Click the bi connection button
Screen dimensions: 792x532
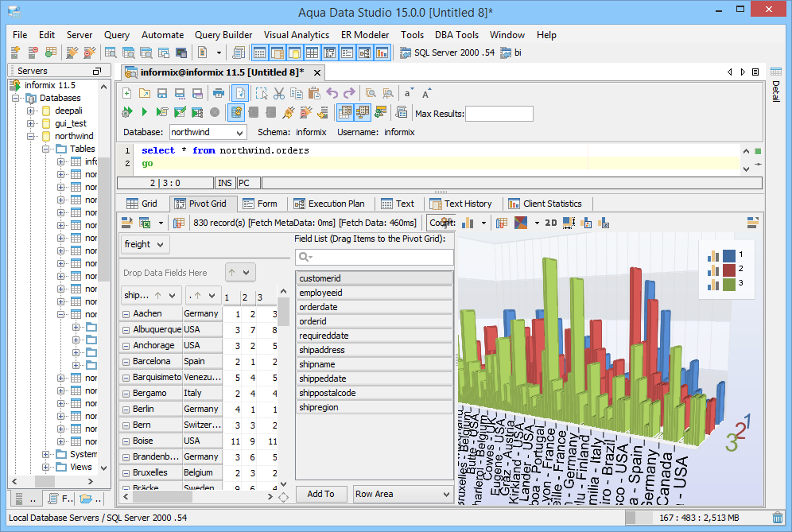click(511, 52)
